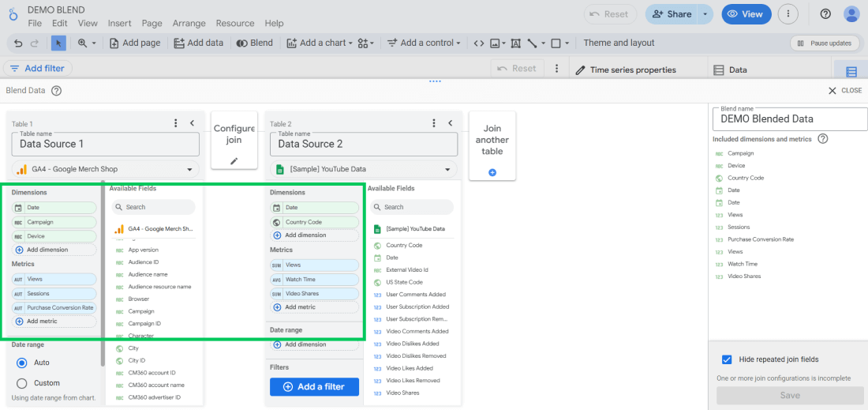Click the undo arrow in toolbar
Viewport: 868px width, 410px height.
pyautogui.click(x=18, y=43)
